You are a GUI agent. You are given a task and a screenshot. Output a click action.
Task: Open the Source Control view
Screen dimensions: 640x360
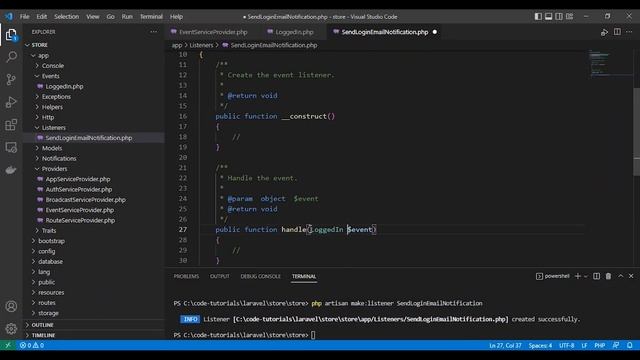click(x=11, y=79)
